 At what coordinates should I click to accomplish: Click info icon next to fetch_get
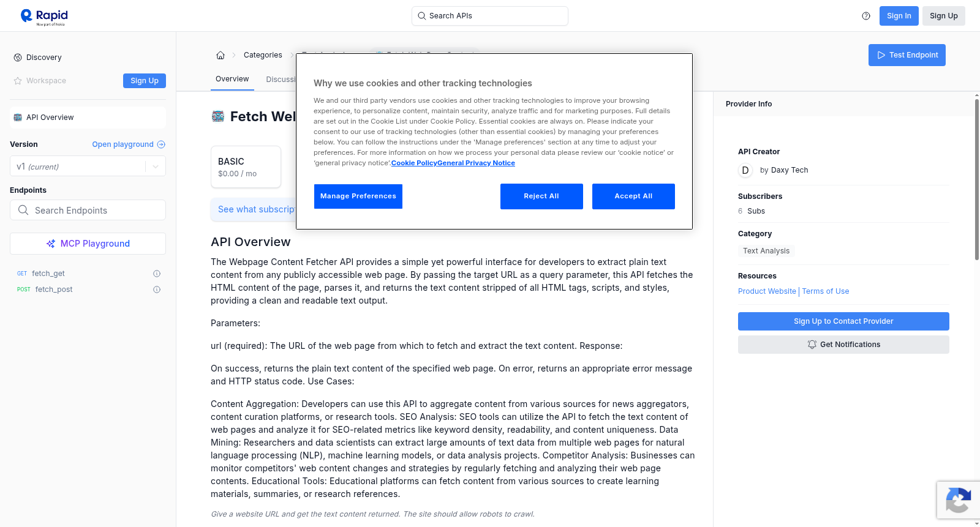click(157, 274)
